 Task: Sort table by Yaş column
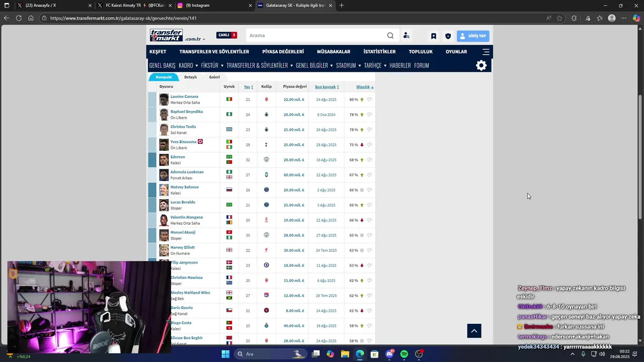(x=248, y=87)
